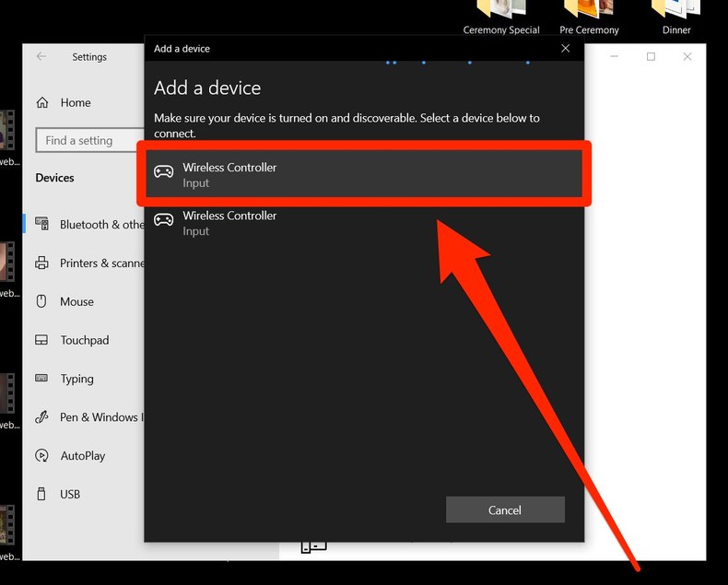This screenshot has height=585, width=728.
Task: Click the AutoPlay icon
Action: click(41, 455)
